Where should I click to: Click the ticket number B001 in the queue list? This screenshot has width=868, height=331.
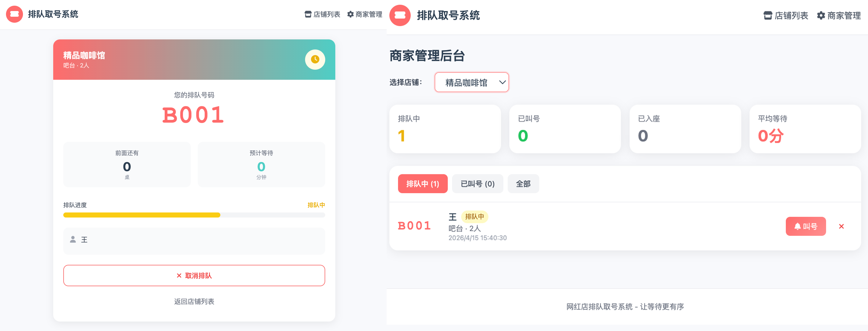(x=414, y=226)
